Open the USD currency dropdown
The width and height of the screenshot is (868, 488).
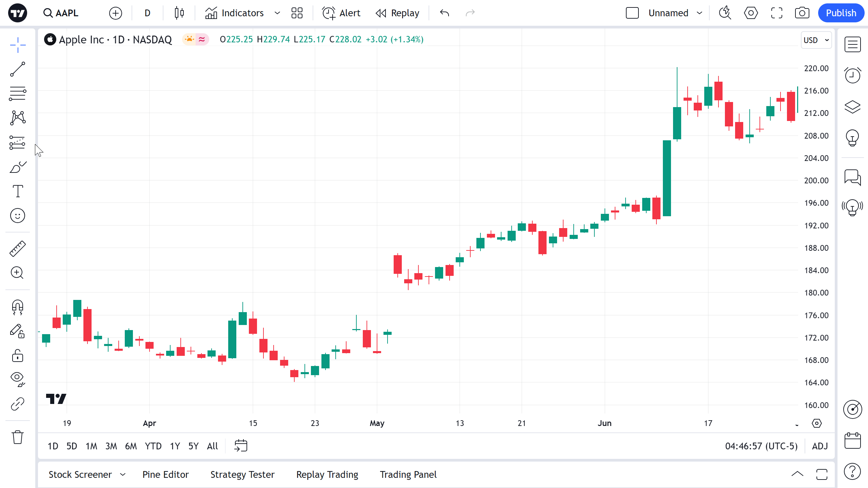click(816, 40)
